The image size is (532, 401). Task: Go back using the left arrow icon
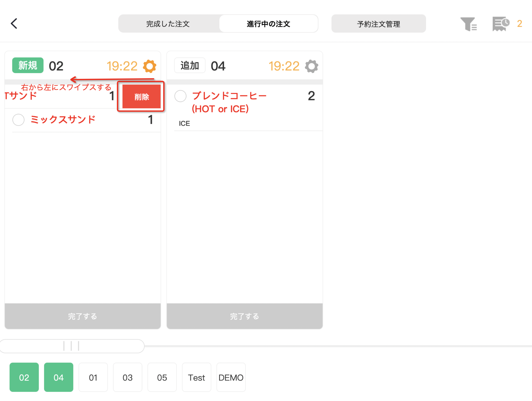tap(14, 24)
